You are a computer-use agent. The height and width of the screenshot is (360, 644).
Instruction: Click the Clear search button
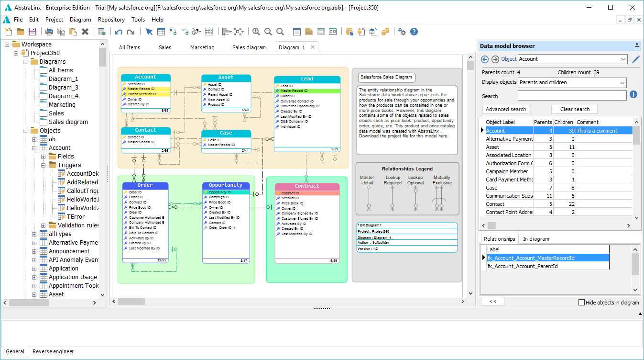[x=574, y=109]
